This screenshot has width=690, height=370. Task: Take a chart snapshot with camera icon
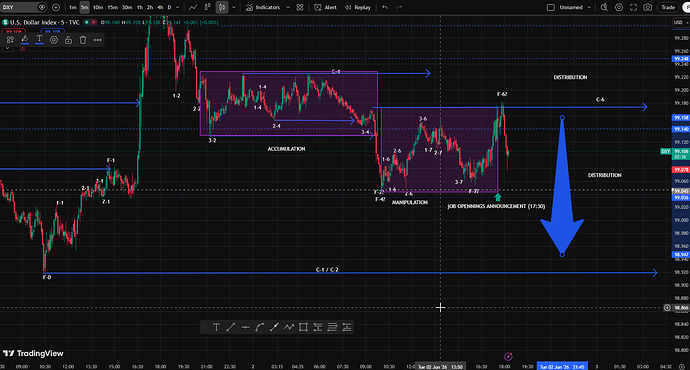[x=648, y=7]
